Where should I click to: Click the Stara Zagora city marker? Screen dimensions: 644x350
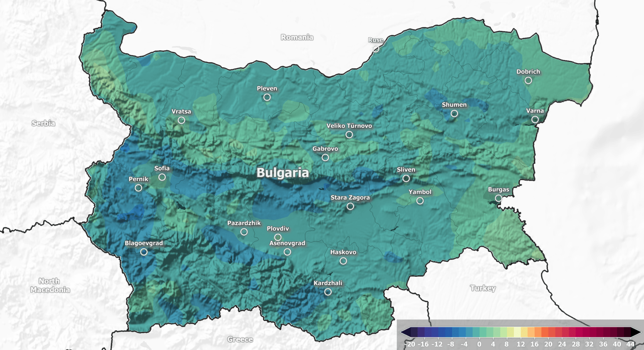pos(350,206)
